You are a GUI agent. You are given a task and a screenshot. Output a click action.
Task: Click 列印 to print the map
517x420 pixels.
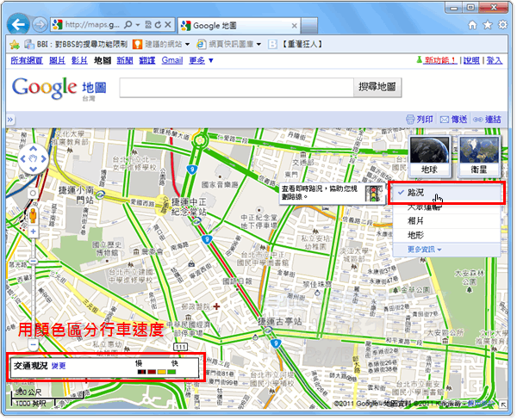[420, 120]
